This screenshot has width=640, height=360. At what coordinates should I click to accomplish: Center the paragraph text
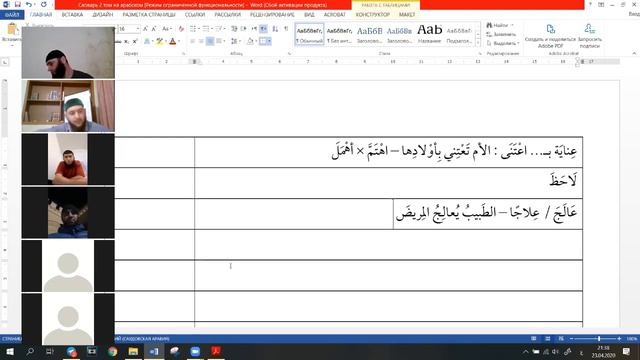(x=201, y=41)
